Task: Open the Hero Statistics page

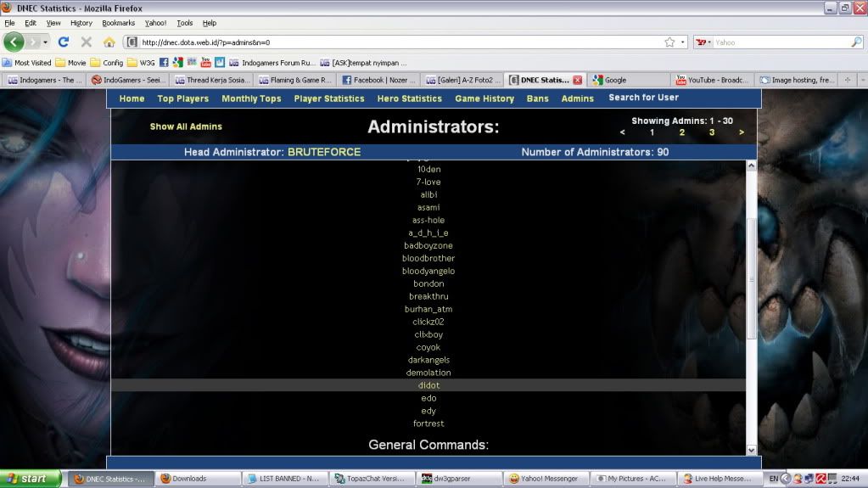Action: [x=410, y=98]
